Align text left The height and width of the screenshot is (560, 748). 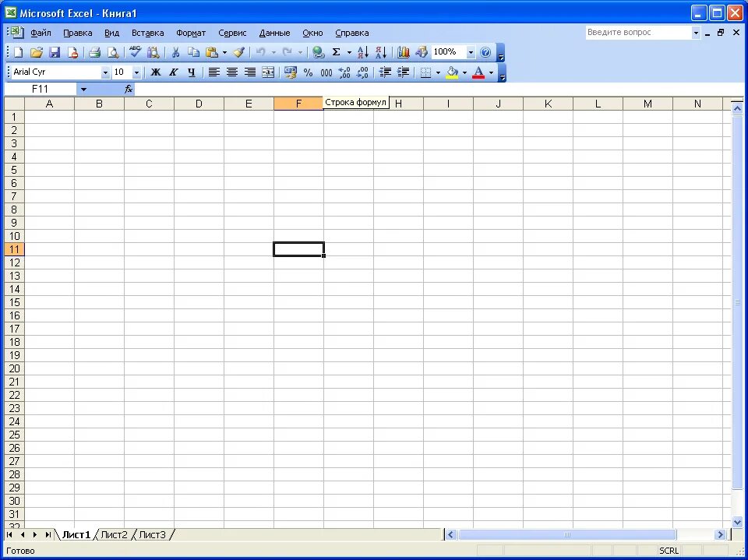click(213, 72)
